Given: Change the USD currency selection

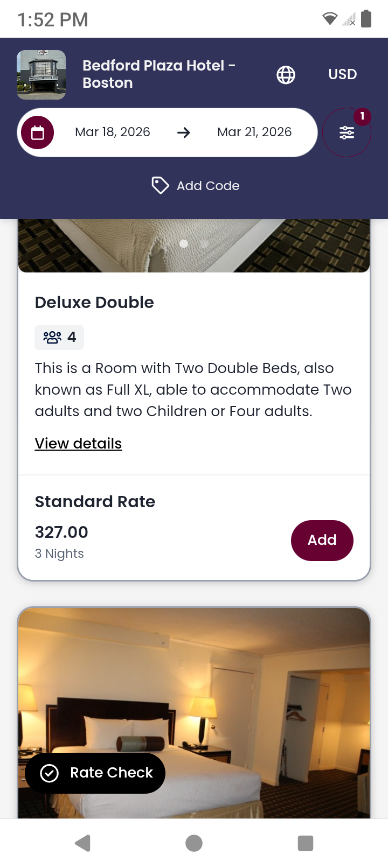Looking at the screenshot, I should click(343, 74).
